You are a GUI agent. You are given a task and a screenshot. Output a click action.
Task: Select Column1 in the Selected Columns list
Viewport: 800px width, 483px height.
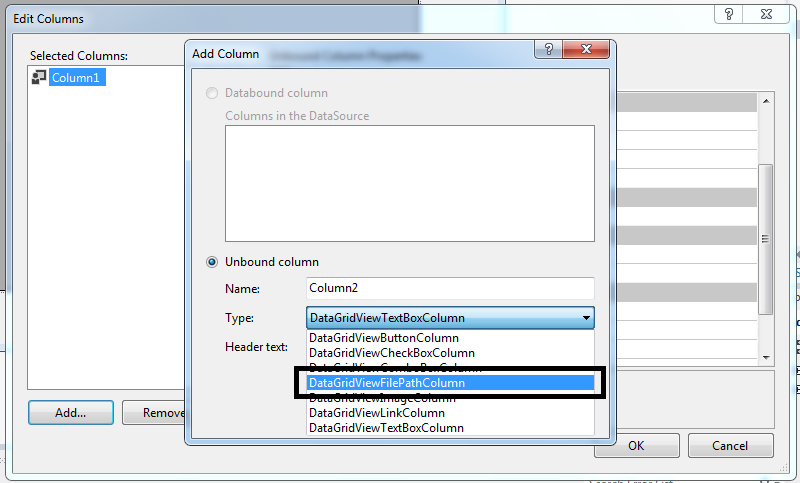pos(77,78)
